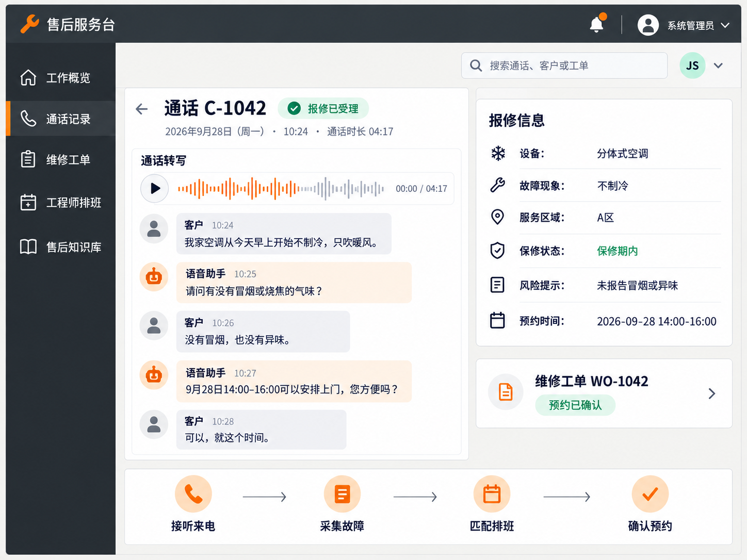
Task: Open 售后知识库 in the sidebar
Action: (61, 247)
